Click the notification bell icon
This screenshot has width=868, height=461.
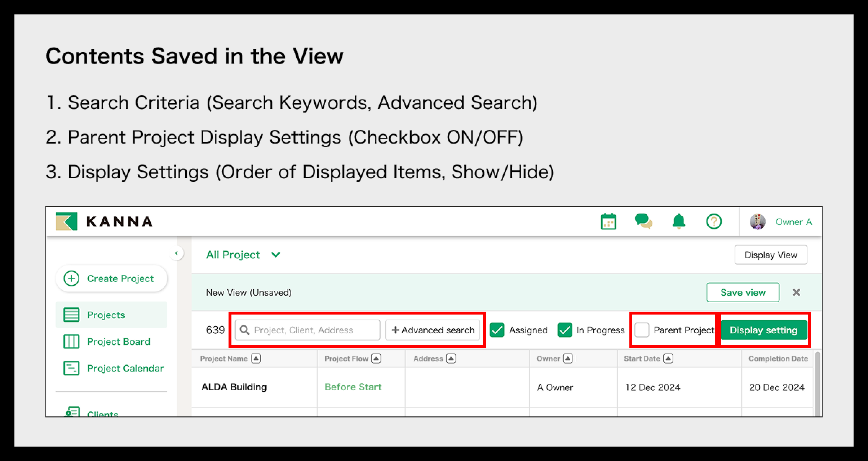[679, 221]
